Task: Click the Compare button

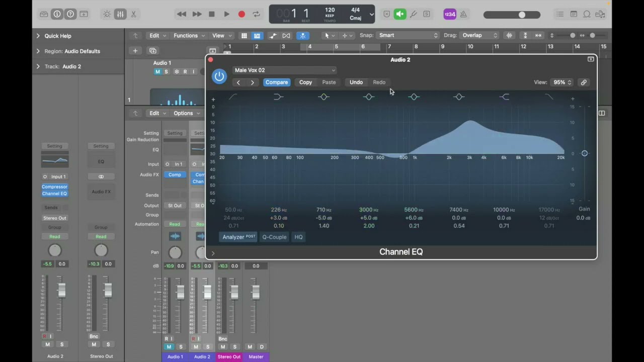Action: [x=277, y=82]
